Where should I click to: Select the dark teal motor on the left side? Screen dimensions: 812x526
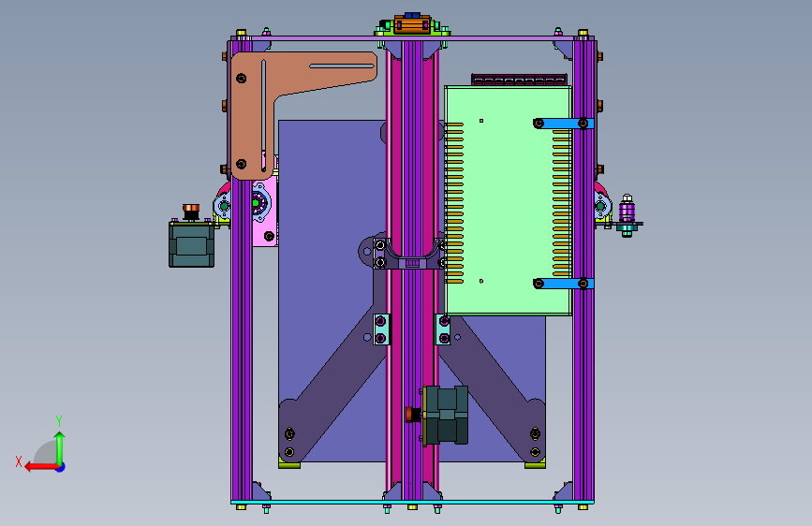tap(192, 245)
